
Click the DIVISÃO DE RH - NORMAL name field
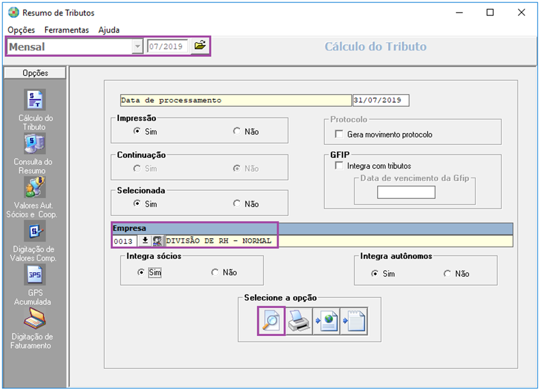point(338,241)
